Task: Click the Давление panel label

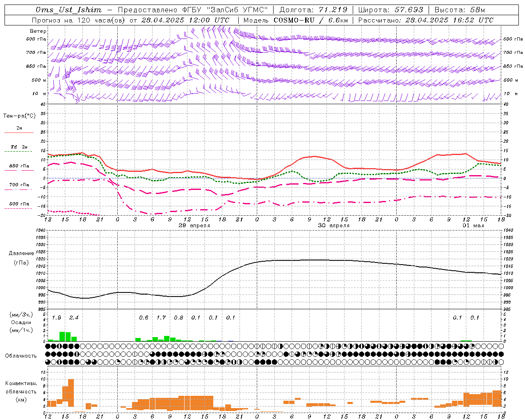Action: tap(21, 253)
